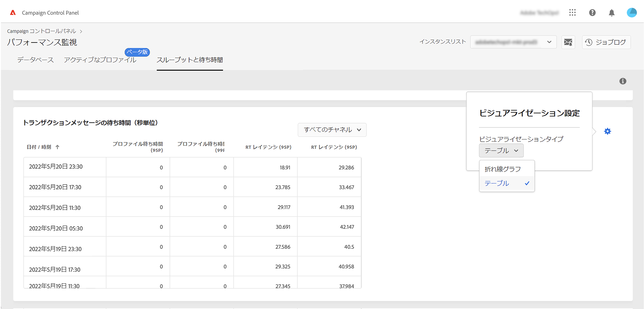Sort by 日付 / 時刻 arrow
The height and width of the screenshot is (309, 644).
click(58, 147)
